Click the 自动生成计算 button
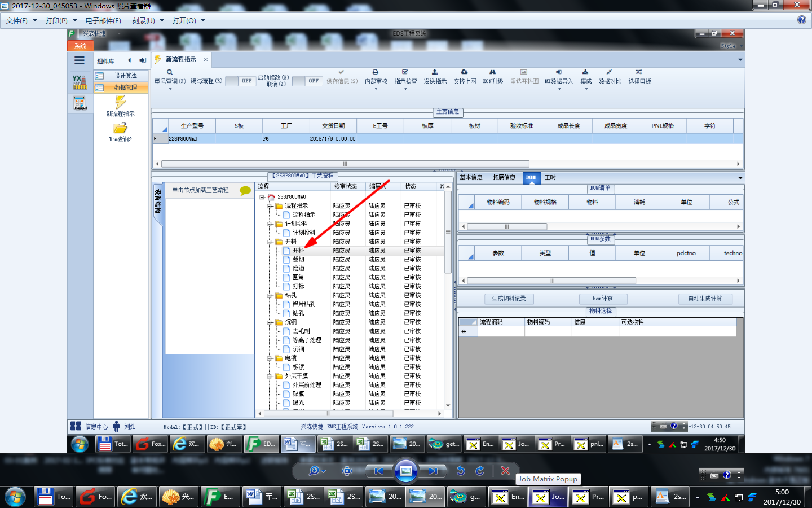The width and height of the screenshot is (812, 508). tap(705, 299)
